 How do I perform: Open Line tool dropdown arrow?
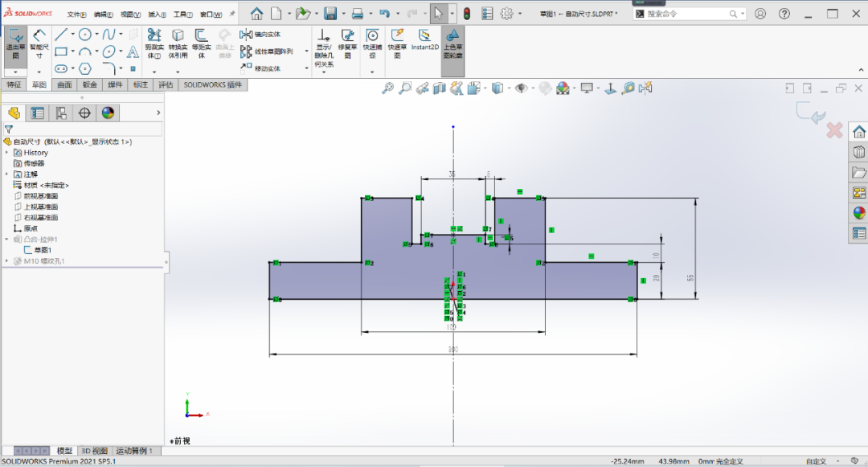(72, 35)
